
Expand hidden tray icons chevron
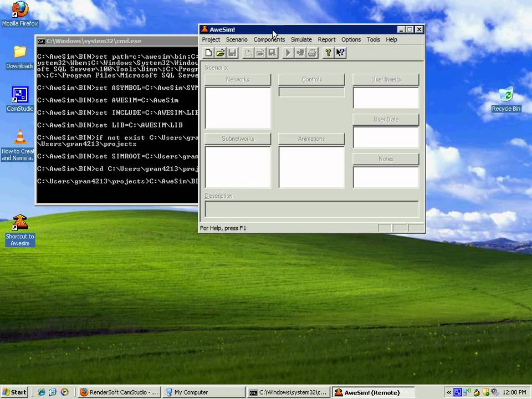pyautogui.click(x=448, y=392)
